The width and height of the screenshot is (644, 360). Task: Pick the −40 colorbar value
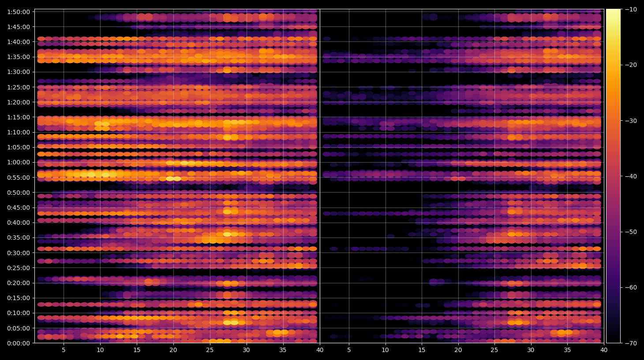[x=631, y=176]
